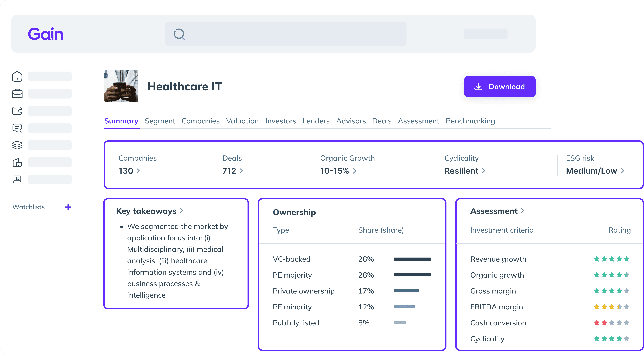The height and width of the screenshot is (354, 644).
Task: Click the building icon in sidebar
Action: point(17,162)
